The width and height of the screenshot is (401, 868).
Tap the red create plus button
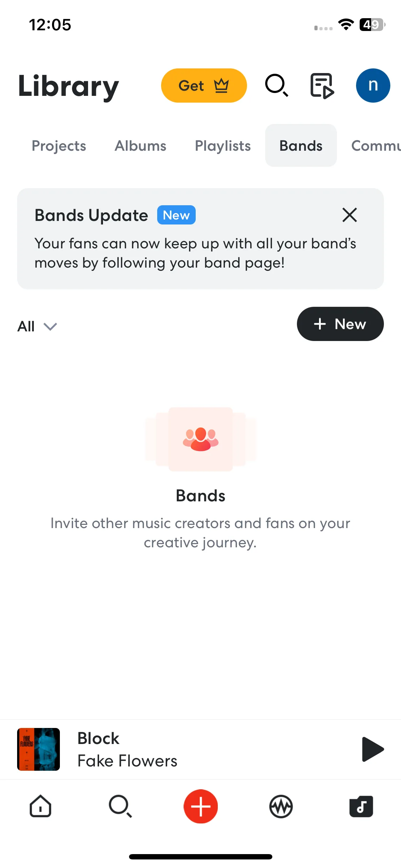coord(201,806)
